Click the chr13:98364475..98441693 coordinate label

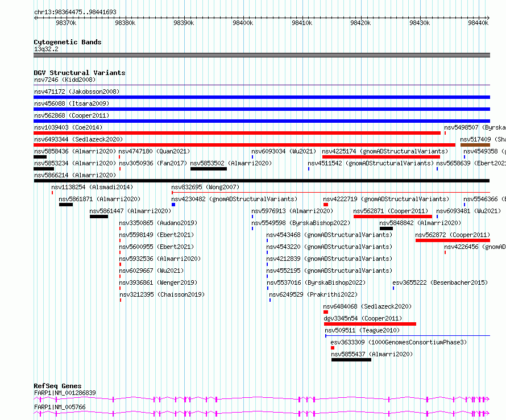click(75, 12)
